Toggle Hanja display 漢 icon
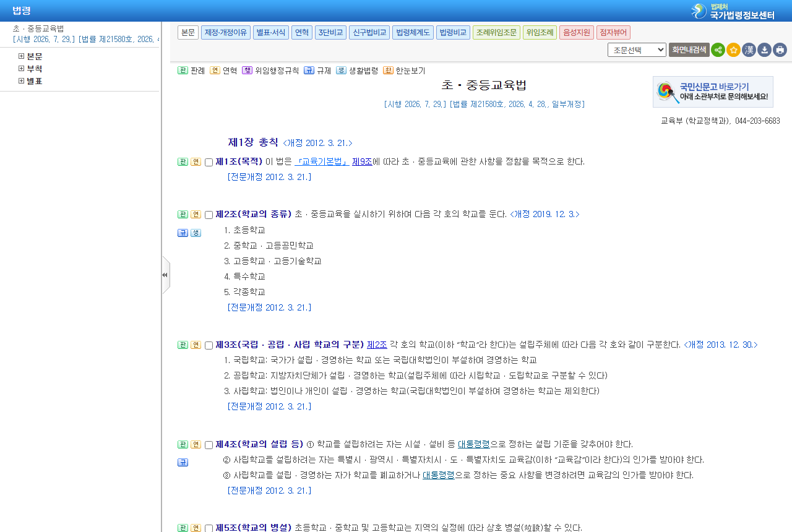Viewport: 792px width, 532px height. tap(749, 50)
